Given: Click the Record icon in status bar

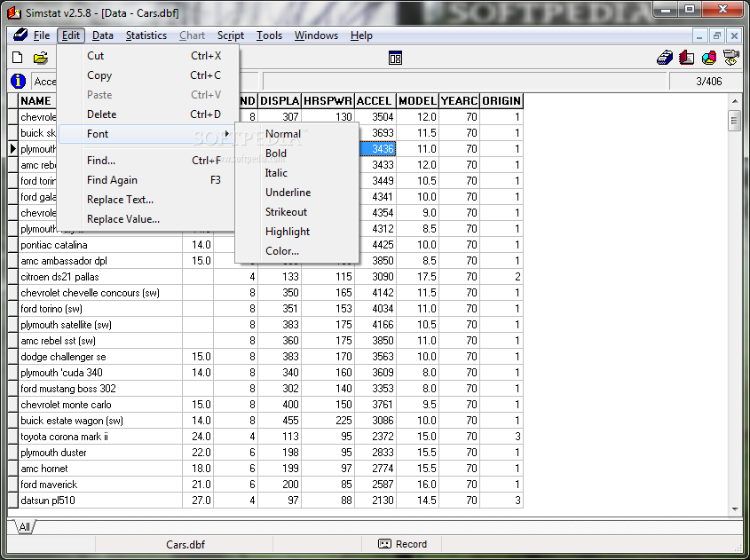Looking at the screenshot, I should click(x=384, y=544).
